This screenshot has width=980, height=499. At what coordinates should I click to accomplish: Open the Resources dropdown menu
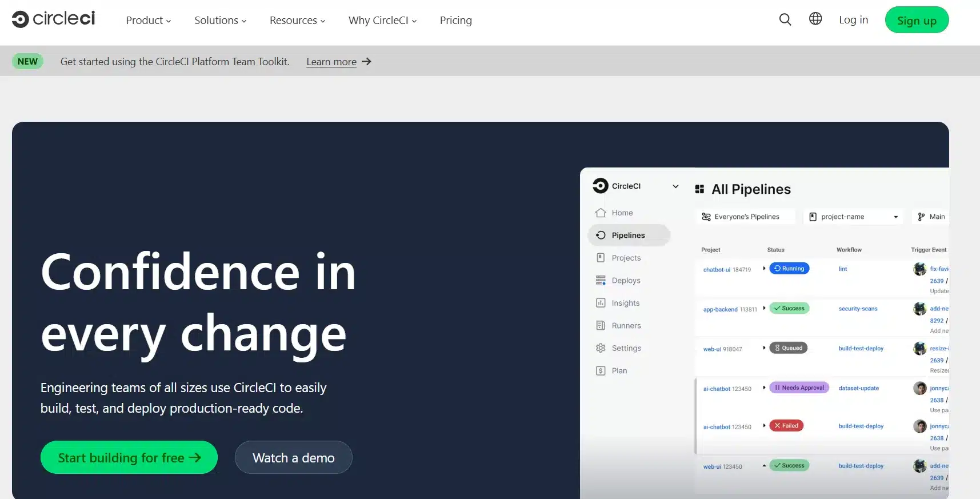(298, 20)
